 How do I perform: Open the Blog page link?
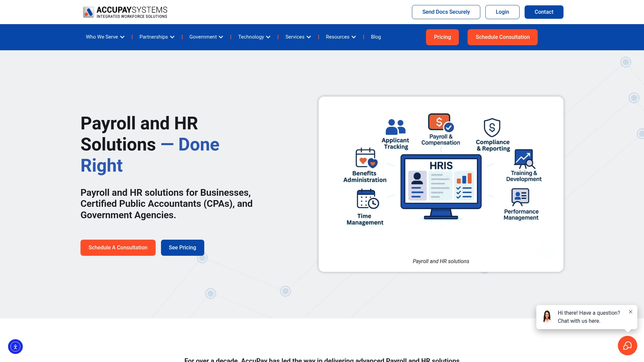[x=376, y=37]
